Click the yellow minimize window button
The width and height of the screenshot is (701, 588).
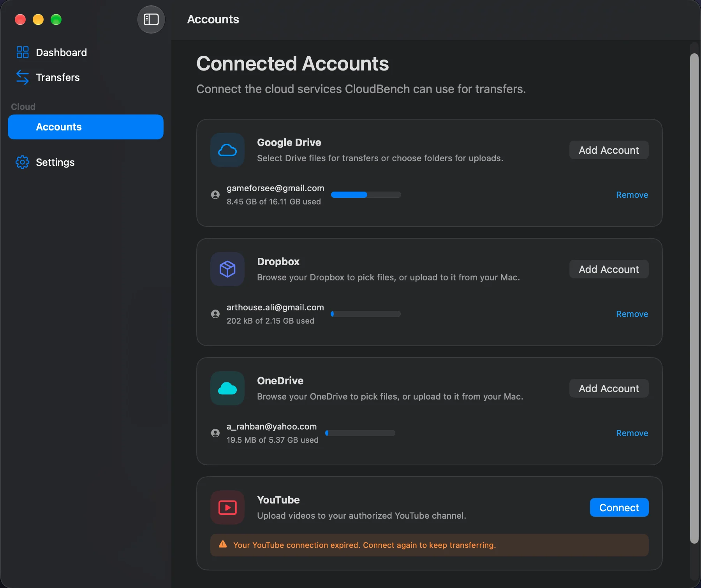pyautogui.click(x=38, y=19)
